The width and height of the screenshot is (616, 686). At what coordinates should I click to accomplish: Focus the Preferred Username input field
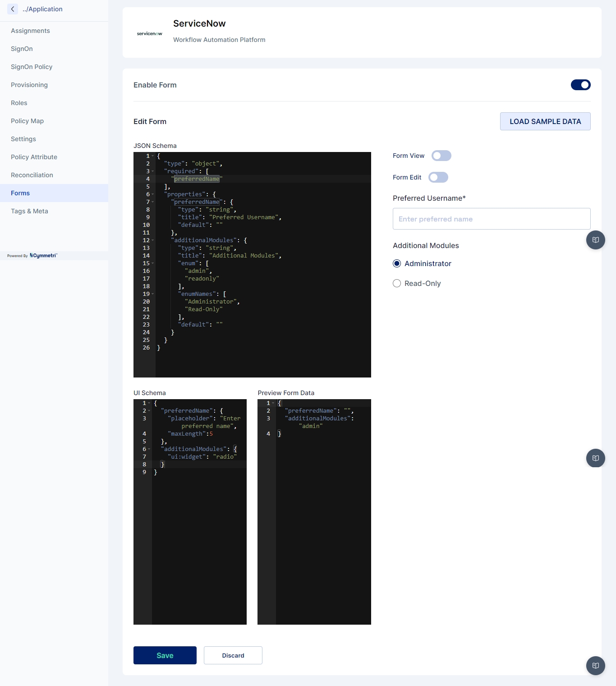point(492,219)
